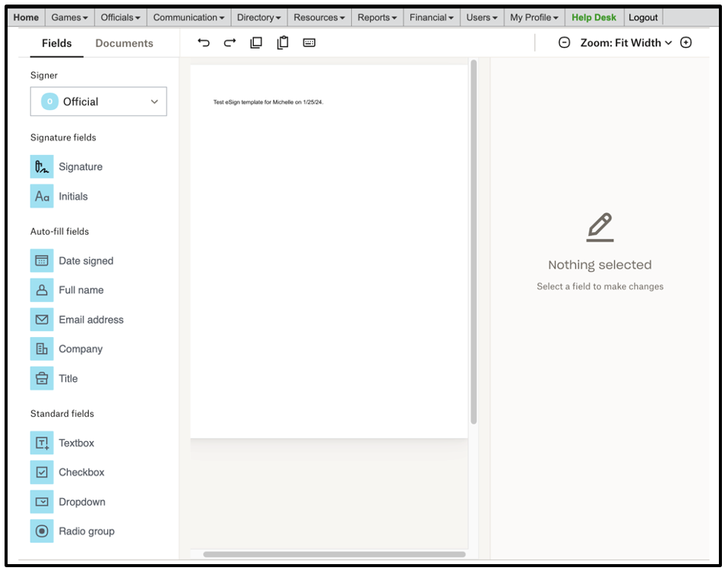
Task: Zoom in with the plus circle icon
Action: point(685,43)
